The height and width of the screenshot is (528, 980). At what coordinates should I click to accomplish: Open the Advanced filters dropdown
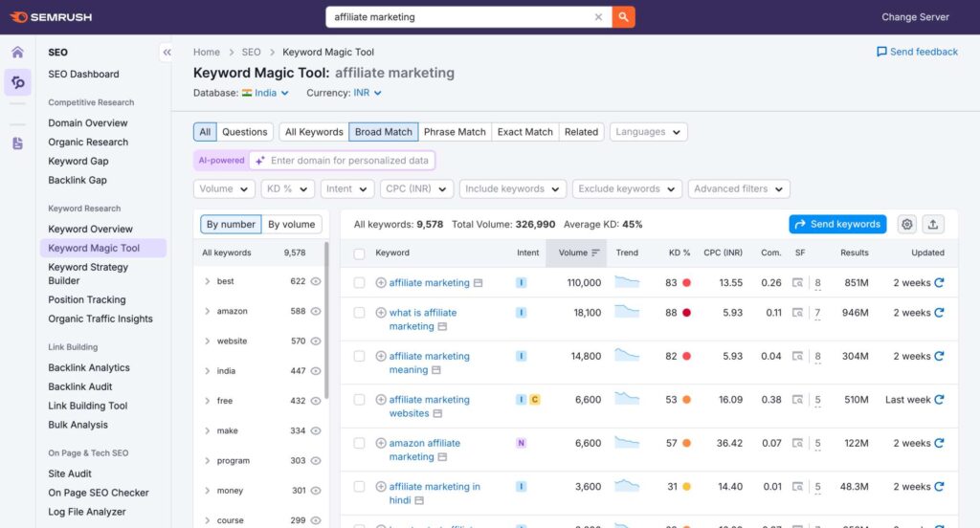(738, 188)
